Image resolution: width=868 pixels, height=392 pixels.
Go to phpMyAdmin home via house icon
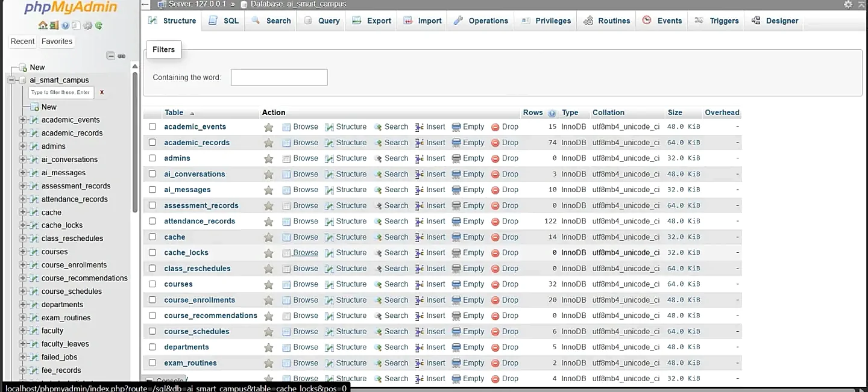[x=43, y=25]
